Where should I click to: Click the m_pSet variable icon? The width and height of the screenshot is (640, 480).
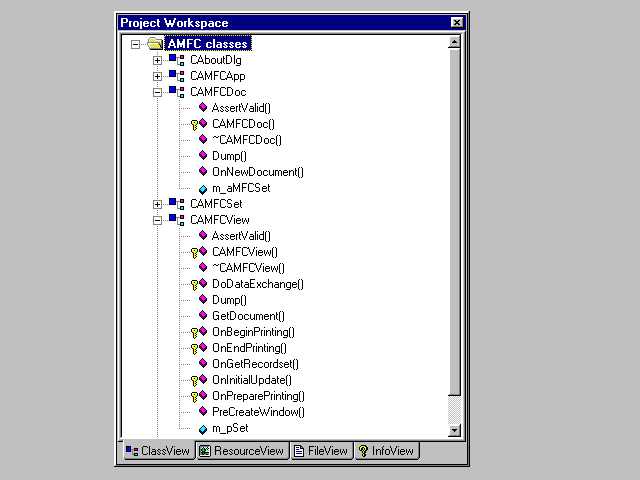pos(202,428)
